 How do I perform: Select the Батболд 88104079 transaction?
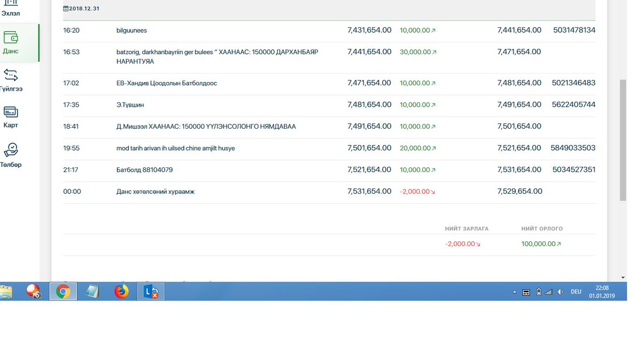pyautogui.click(x=329, y=170)
